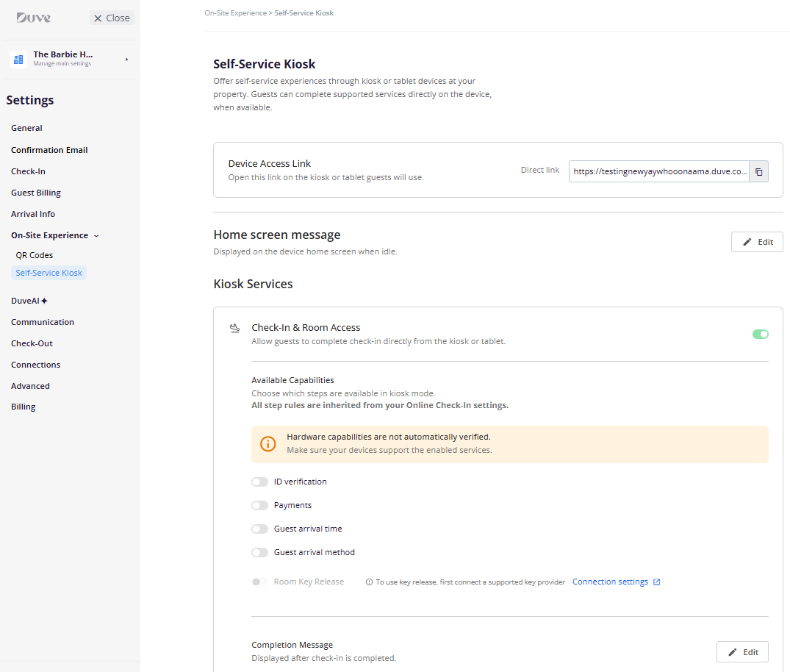The image size is (790, 672).
Task: Edit the Home screen message
Action: (757, 242)
